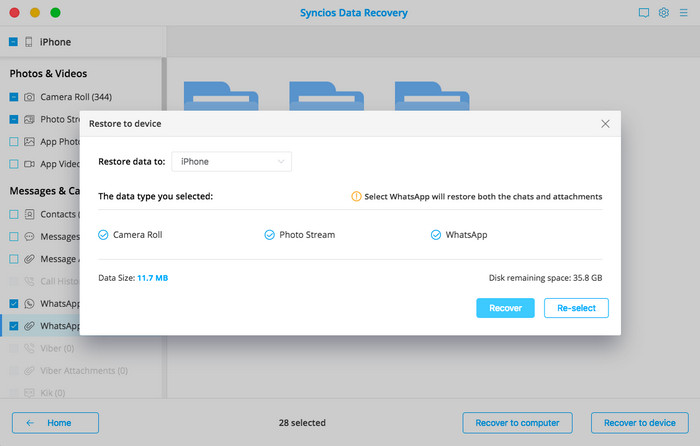Click the Photo Stream checkmark icon
The image size is (700, 446).
269,235
